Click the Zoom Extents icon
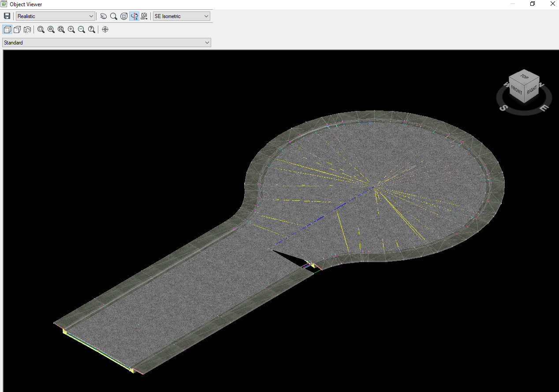 point(61,30)
